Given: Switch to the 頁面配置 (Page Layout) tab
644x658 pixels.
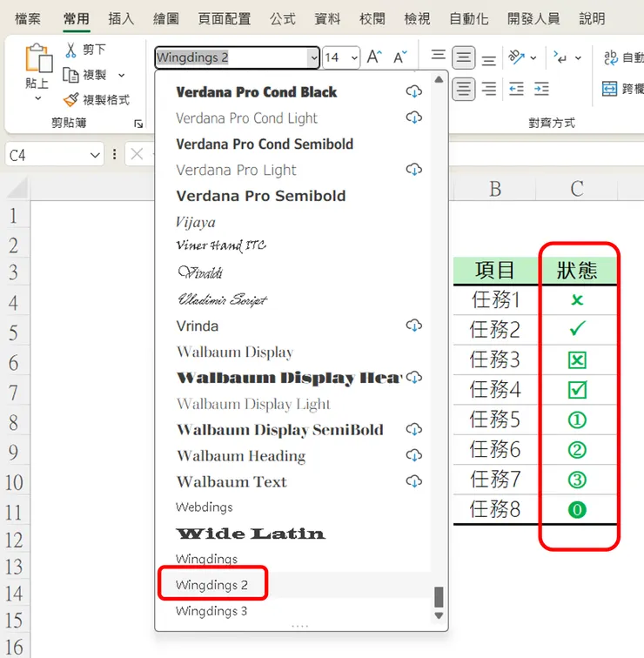Looking at the screenshot, I should click(x=225, y=19).
